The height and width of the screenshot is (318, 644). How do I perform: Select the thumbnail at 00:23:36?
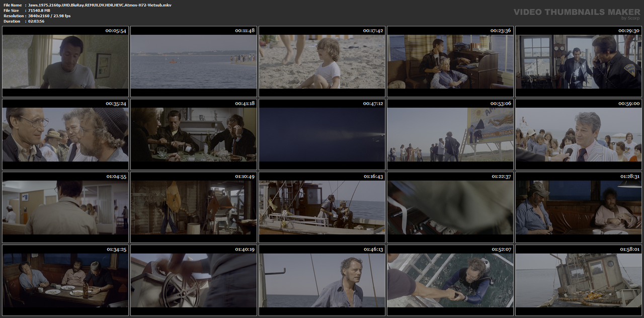tap(450, 61)
